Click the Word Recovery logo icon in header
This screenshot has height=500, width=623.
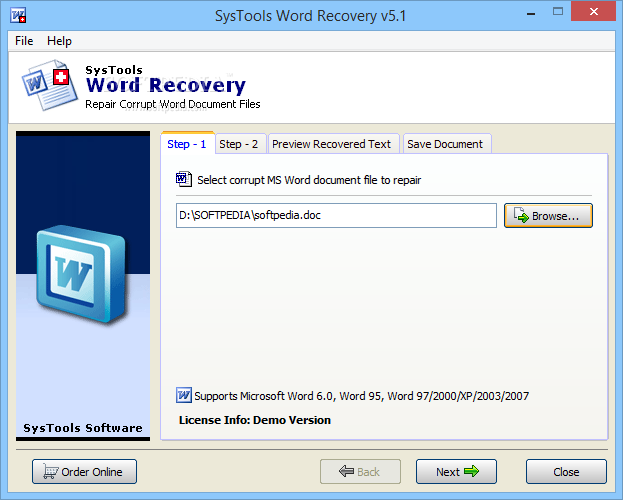point(49,85)
